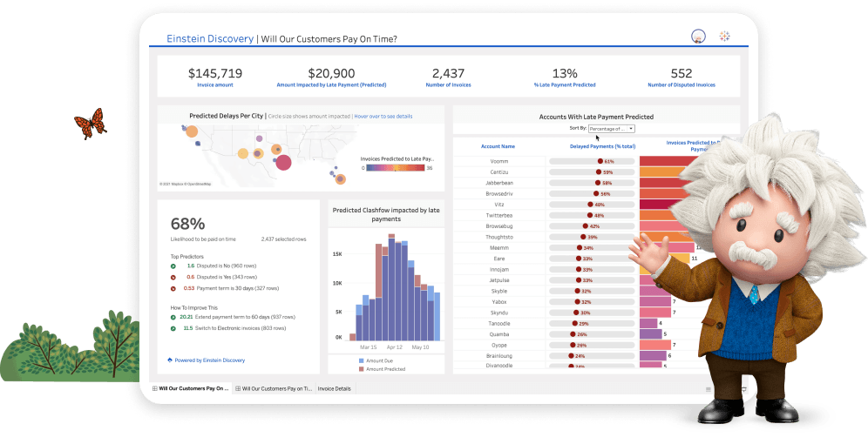This screenshot has width=868, height=444.
Task: Click the Einstein Discovery title link
Action: [210, 38]
